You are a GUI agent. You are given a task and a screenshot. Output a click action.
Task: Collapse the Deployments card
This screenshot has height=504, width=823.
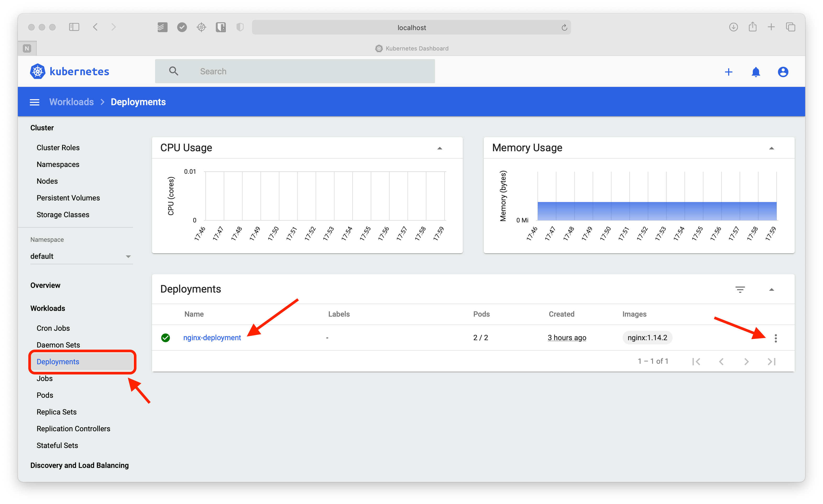tap(771, 289)
